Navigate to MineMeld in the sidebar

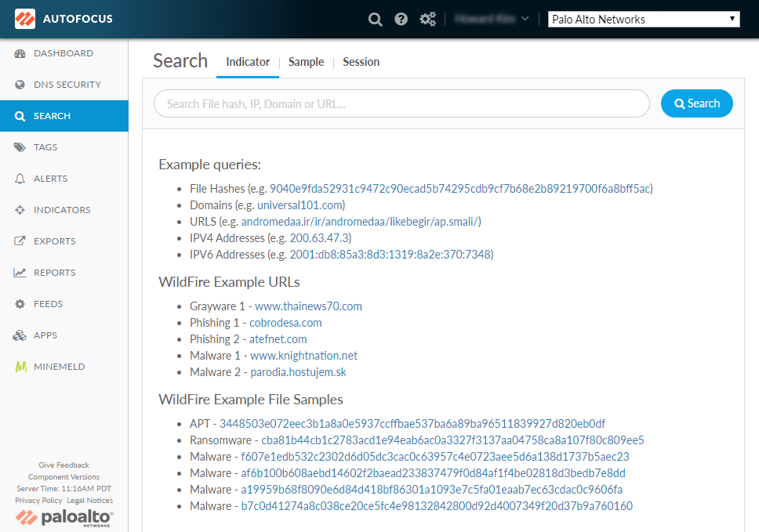coord(59,367)
